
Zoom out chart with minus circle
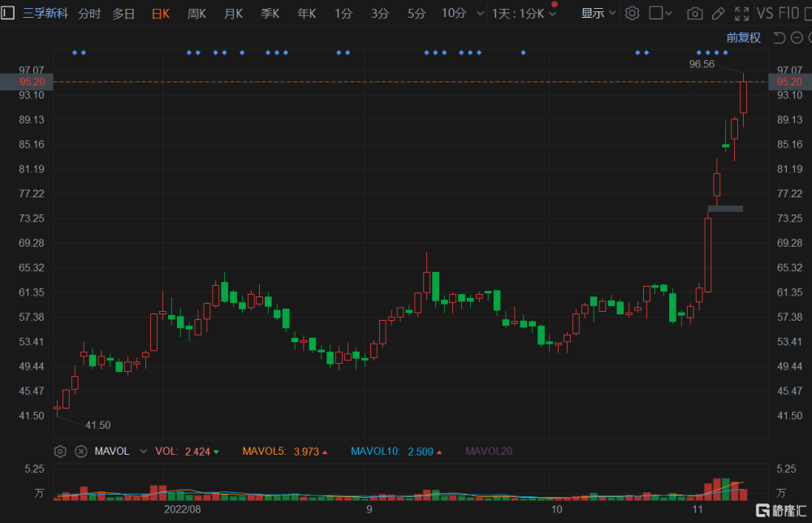797,37
